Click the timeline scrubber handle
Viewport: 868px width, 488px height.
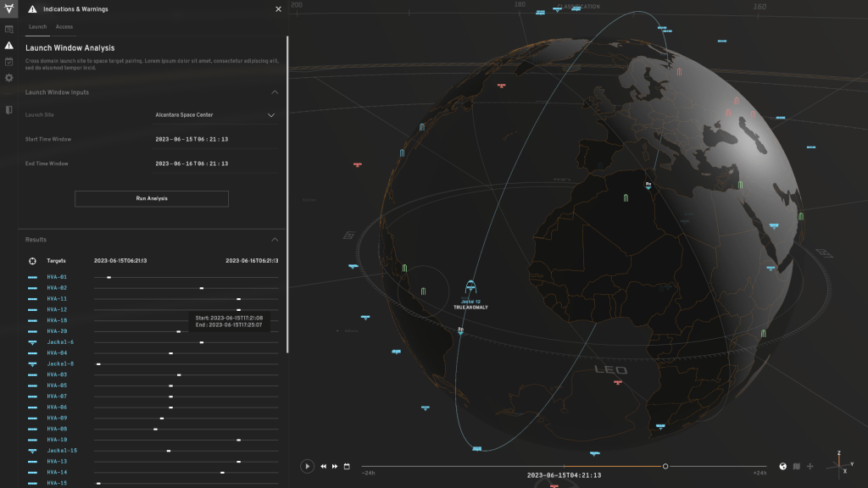point(665,466)
